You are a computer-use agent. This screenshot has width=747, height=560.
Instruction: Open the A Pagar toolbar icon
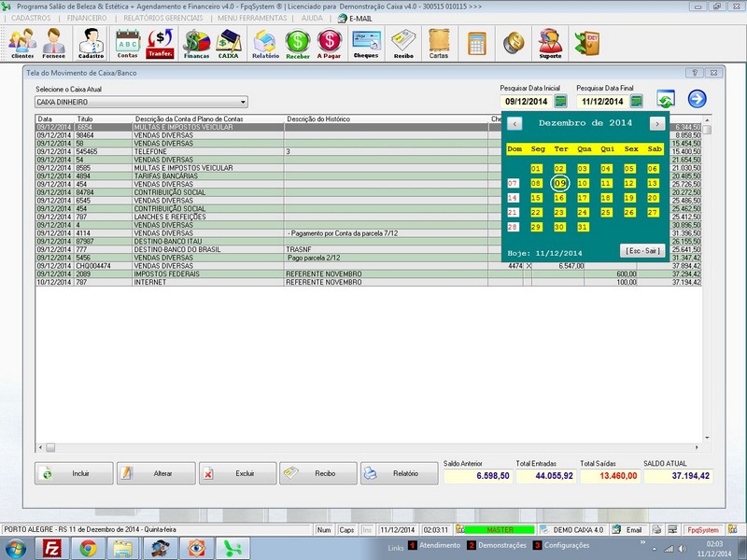[x=329, y=43]
